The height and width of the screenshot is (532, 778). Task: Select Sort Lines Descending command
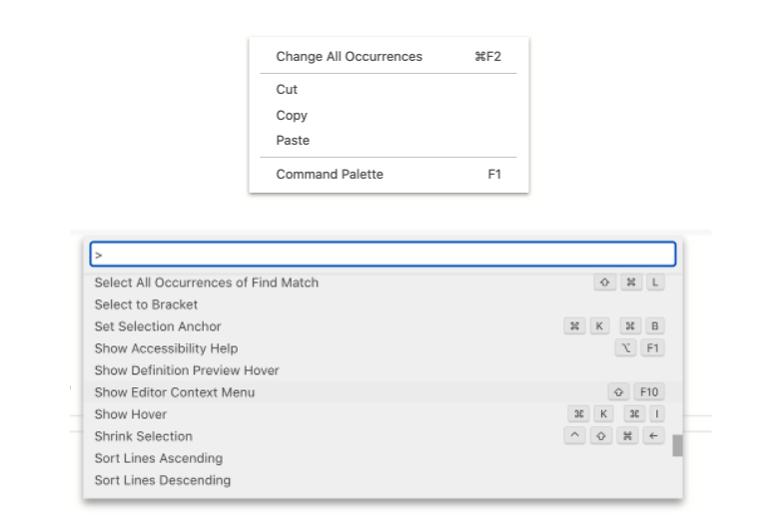[x=163, y=480]
